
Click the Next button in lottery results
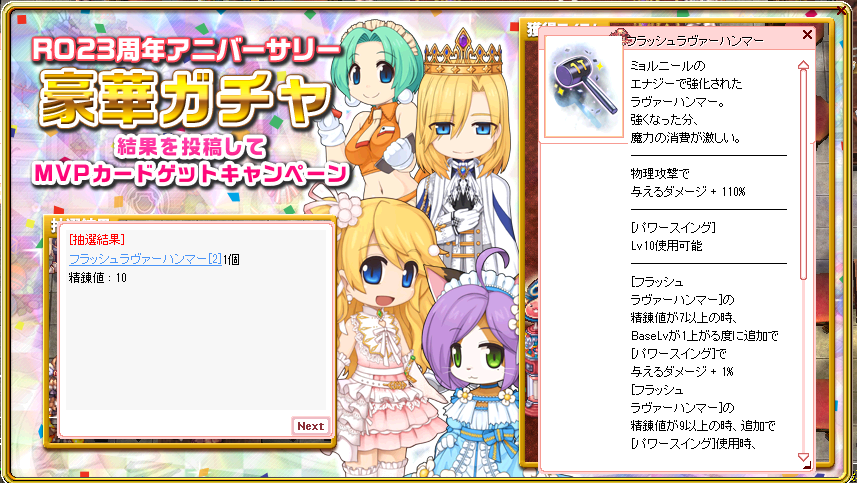310,426
